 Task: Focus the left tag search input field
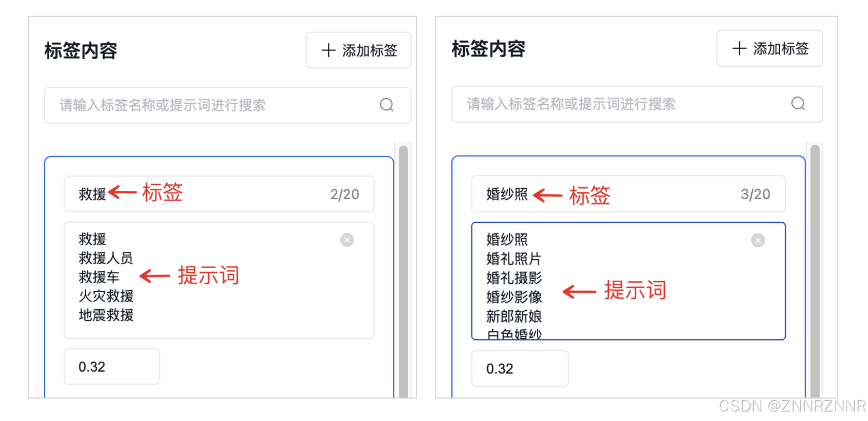point(228,105)
